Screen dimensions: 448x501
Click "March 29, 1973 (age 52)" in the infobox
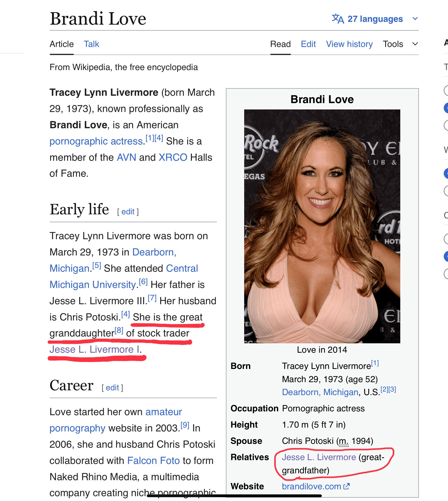point(330,379)
